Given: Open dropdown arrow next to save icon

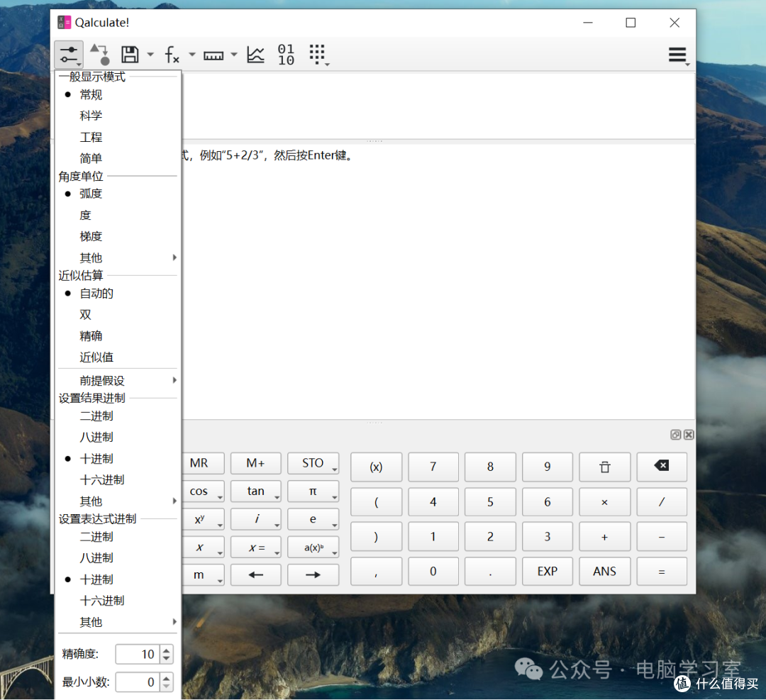Looking at the screenshot, I should pos(150,55).
